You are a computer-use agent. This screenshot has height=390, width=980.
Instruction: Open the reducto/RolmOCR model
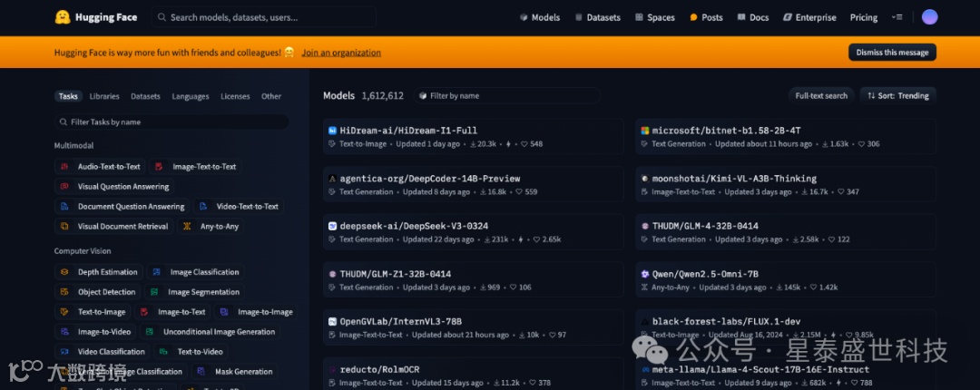tap(473, 374)
